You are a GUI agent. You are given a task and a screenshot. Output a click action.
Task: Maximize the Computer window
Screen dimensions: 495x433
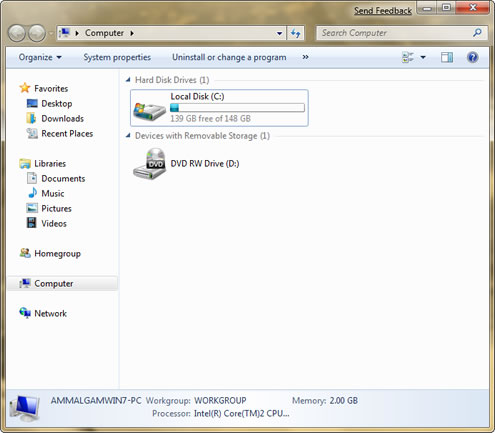point(447,7)
